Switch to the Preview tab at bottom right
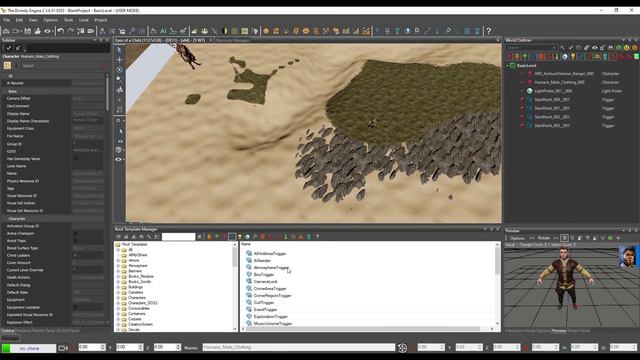The height and width of the screenshot is (360, 640). (x=559, y=331)
